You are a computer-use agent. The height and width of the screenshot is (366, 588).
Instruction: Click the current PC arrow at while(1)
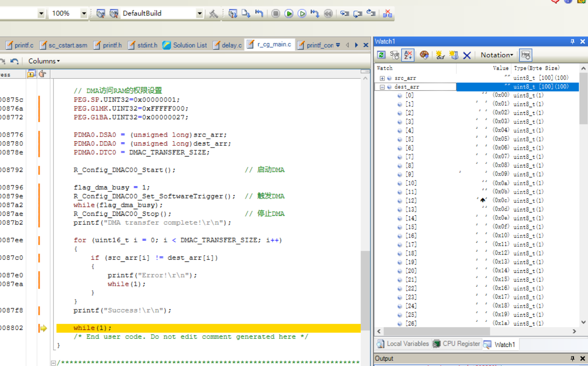[x=43, y=328]
